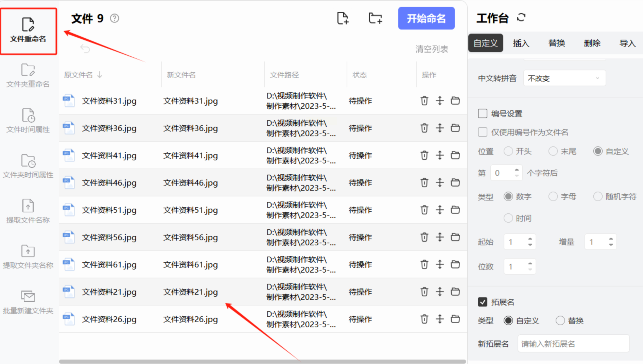Select 末尾 position radio button
This screenshot has height=364, width=643.
click(553, 151)
